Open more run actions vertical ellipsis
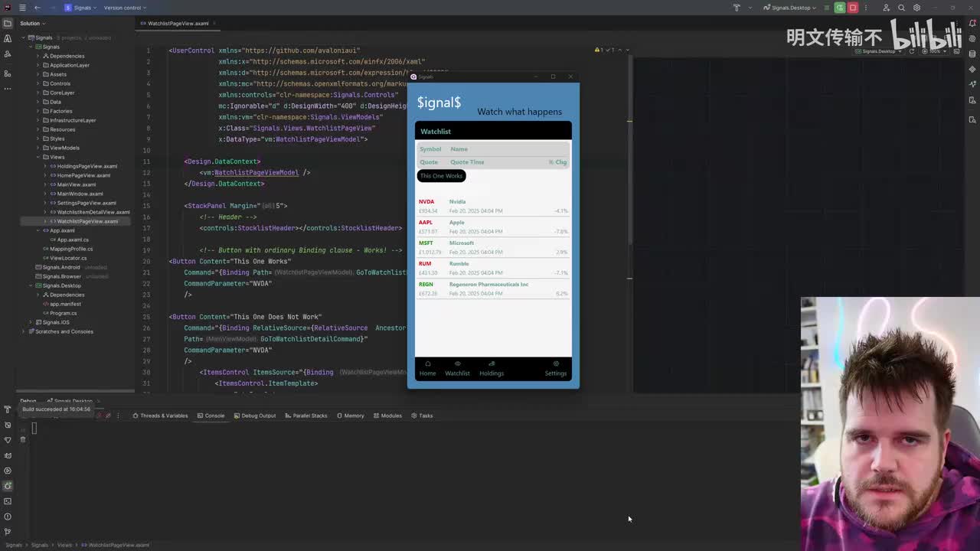 pyautogui.click(x=866, y=8)
